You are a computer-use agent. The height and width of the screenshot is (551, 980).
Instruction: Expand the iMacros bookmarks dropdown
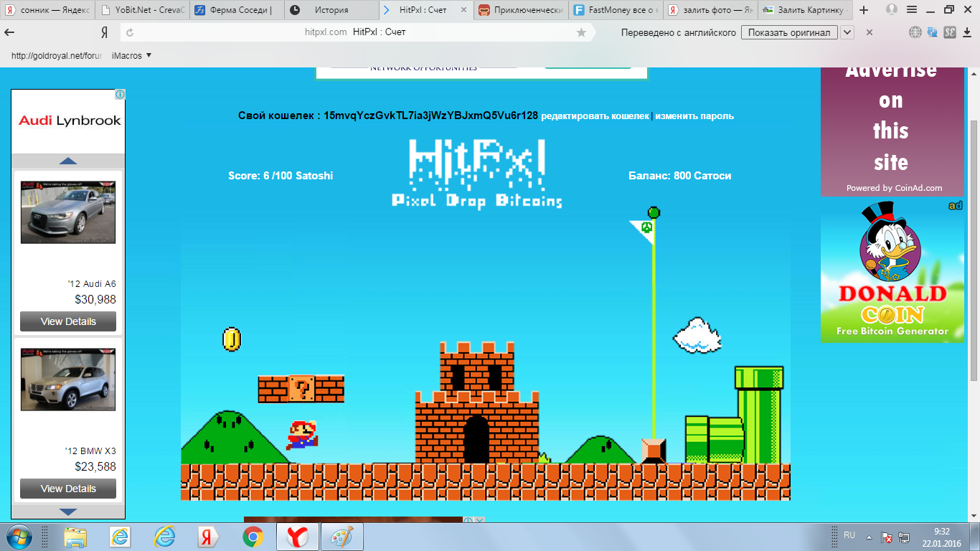click(132, 55)
